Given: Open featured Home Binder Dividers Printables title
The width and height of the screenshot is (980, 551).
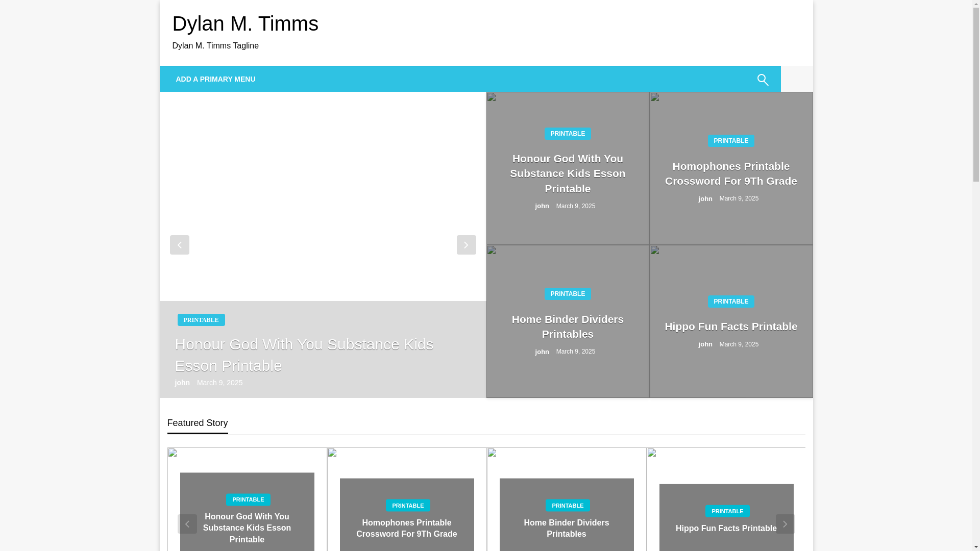Looking at the screenshot, I should [x=566, y=528].
